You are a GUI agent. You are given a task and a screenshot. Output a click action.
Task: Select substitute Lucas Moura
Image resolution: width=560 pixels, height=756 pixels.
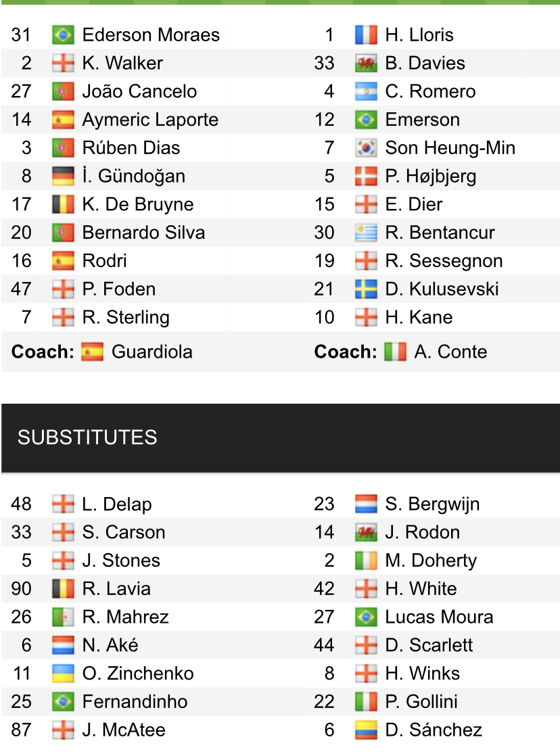click(439, 617)
